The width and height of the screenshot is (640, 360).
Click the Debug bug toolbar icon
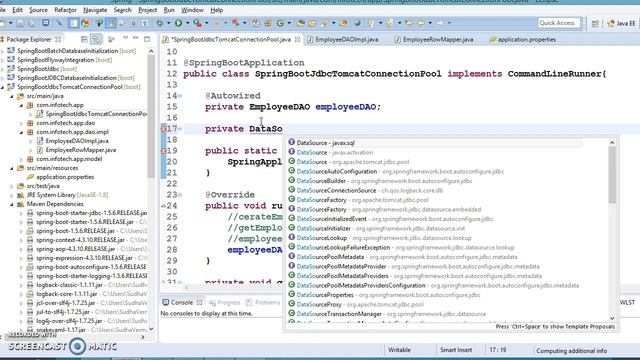point(160,23)
